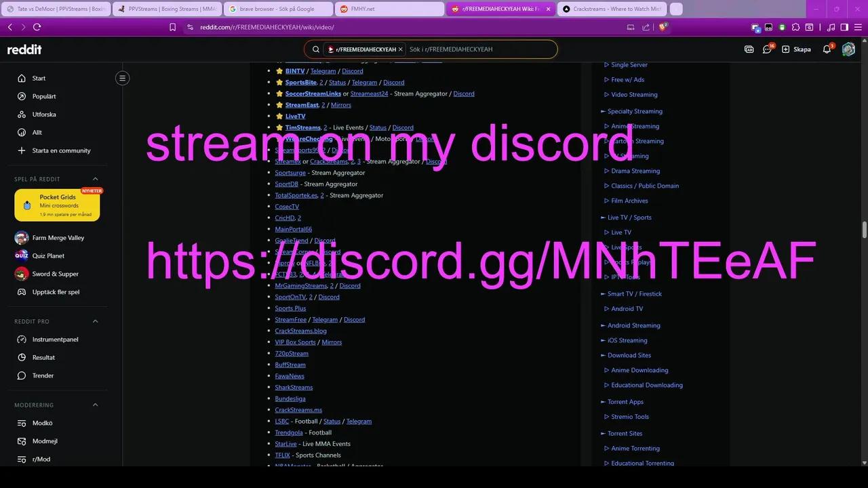The image size is (868, 488).
Task: Click the reddit logo to go home
Action: click(24, 49)
